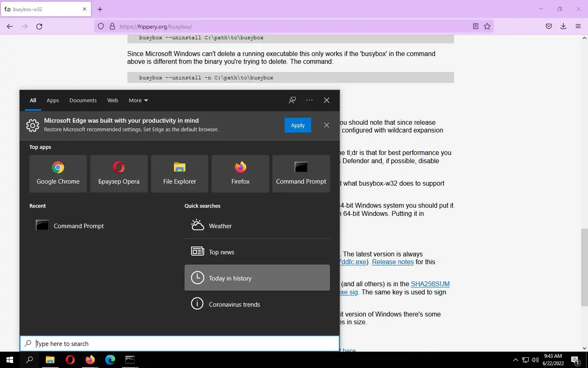Open File Explorer tile in Top apps
This screenshot has height=368, width=588.
pyautogui.click(x=180, y=173)
